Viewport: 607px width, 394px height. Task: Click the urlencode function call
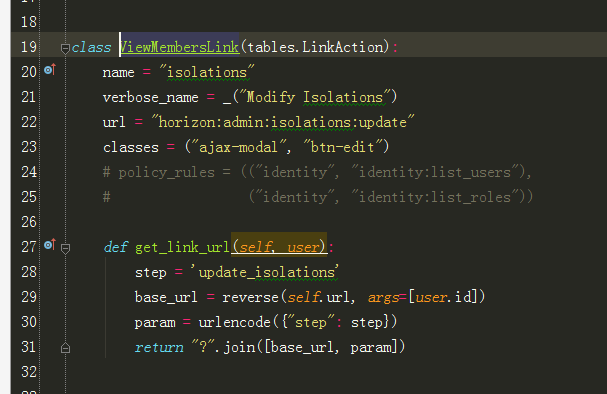pyautogui.click(x=234, y=322)
